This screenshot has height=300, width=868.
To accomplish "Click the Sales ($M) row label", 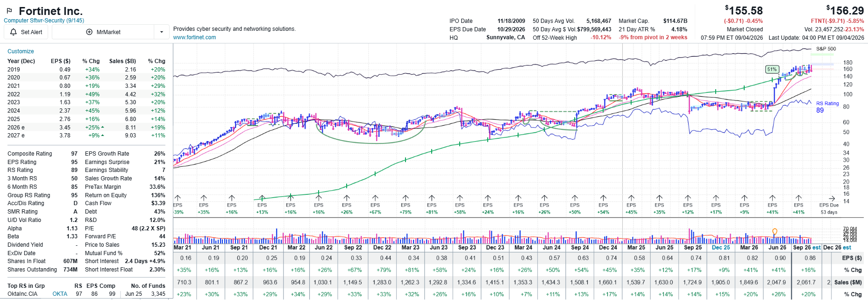I will click(x=848, y=282).
